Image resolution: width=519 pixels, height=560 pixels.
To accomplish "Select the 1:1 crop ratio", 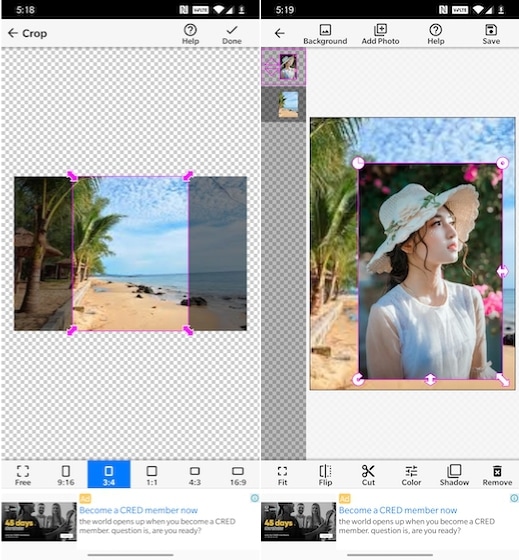I will (x=152, y=475).
